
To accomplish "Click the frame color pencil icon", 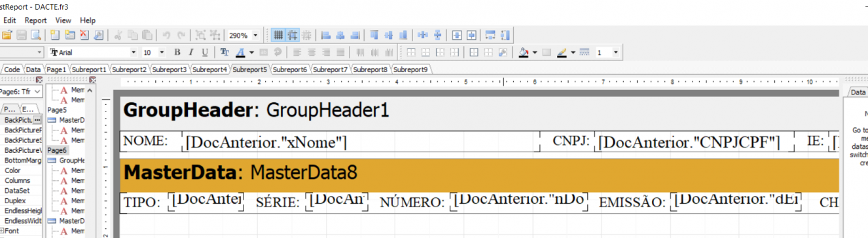I will [x=562, y=52].
